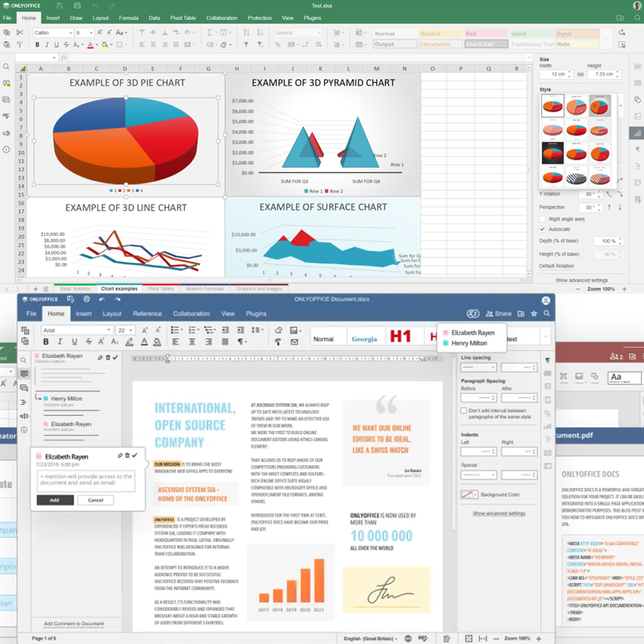
Task: Expand the Arial font dropdown in the document
Action: point(109,330)
